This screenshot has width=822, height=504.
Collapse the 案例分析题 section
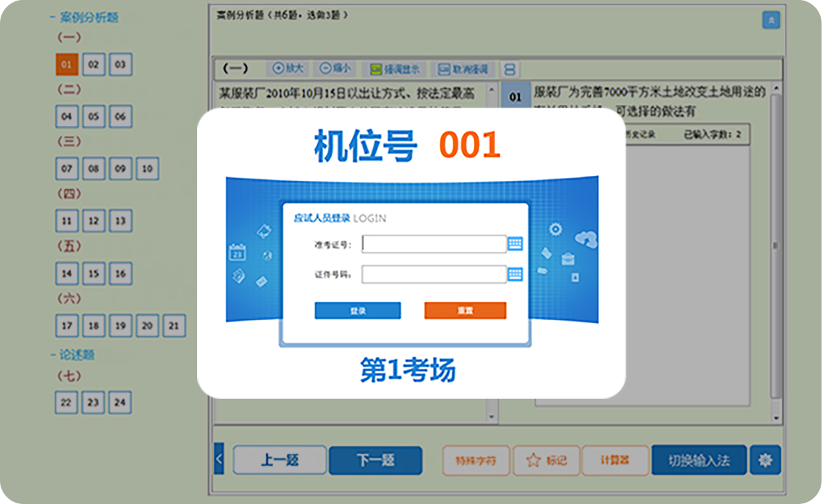(53, 18)
